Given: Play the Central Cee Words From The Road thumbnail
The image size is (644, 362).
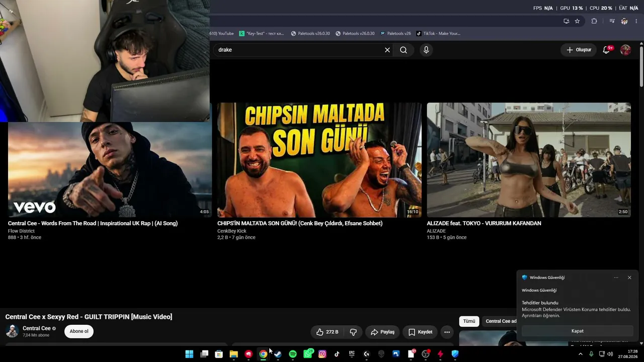Looking at the screenshot, I should (x=110, y=169).
